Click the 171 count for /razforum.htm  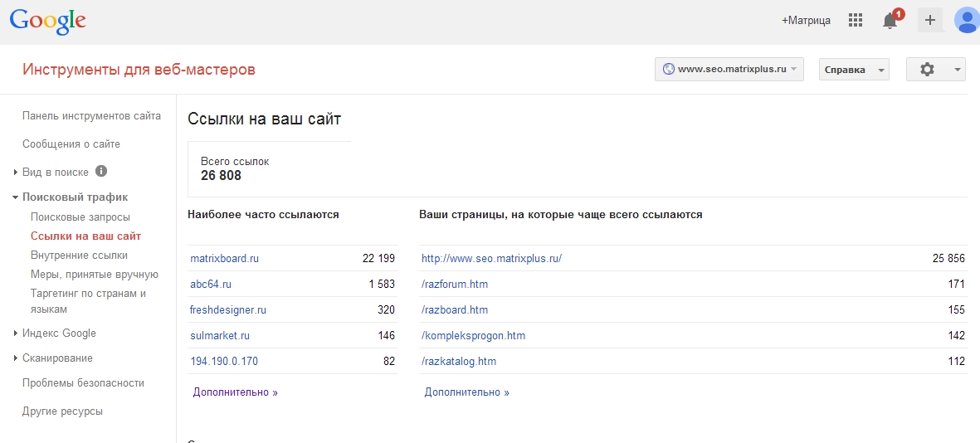point(957,285)
